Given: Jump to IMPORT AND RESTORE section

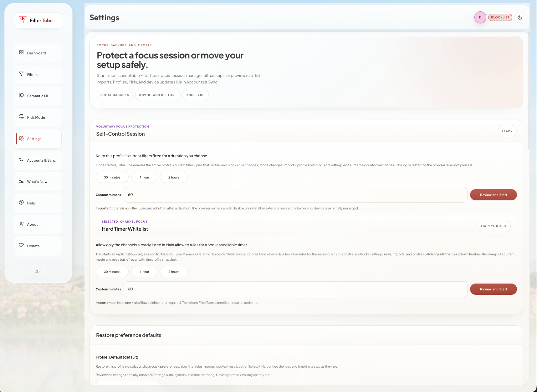Looking at the screenshot, I should click(x=158, y=95).
